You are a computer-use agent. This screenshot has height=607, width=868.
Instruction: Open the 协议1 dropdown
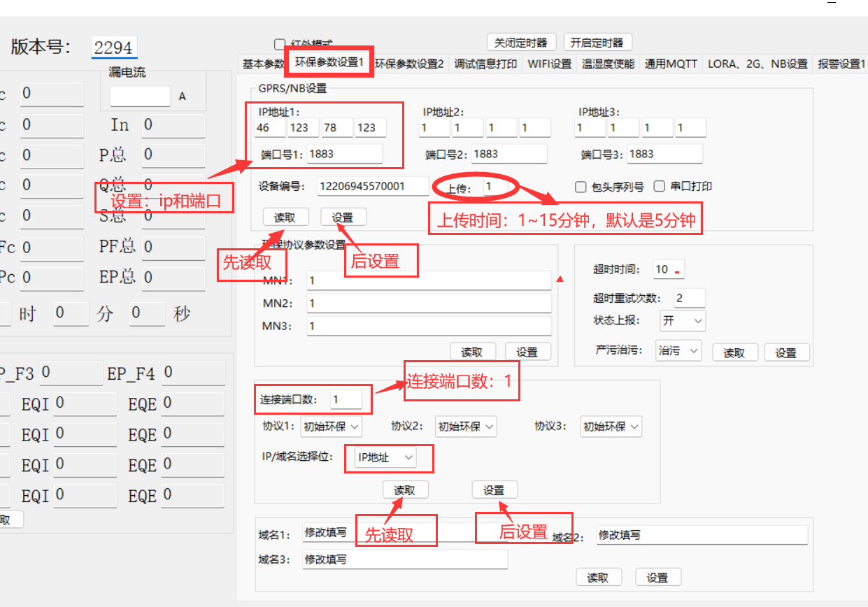pyautogui.click(x=332, y=426)
